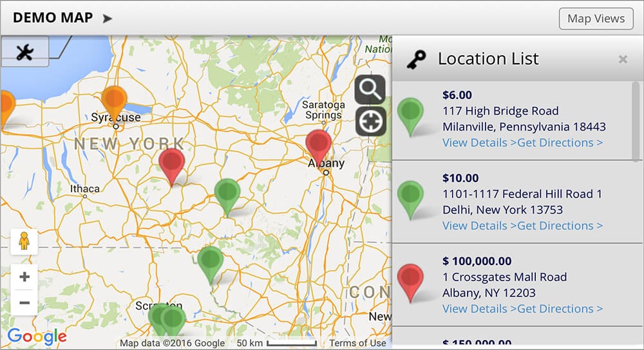Get Directions to 117 High Bridge Road
This screenshot has width=644, height=350.
click(560, 143)
